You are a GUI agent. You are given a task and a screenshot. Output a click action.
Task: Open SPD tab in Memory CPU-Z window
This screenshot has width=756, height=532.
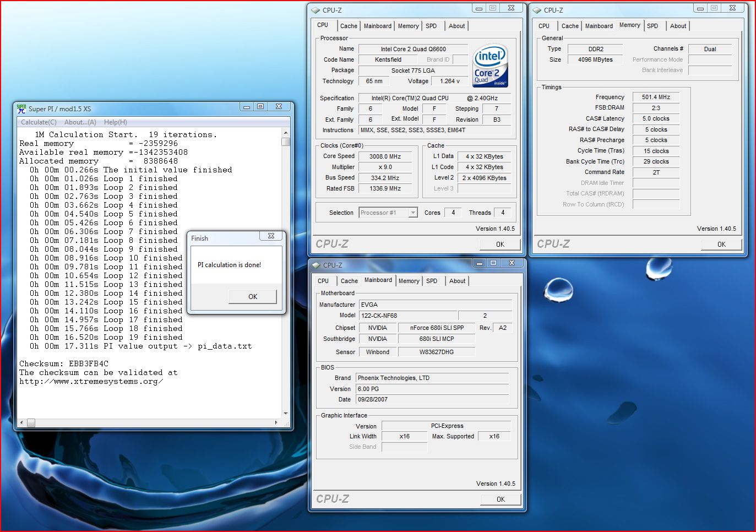653,26
